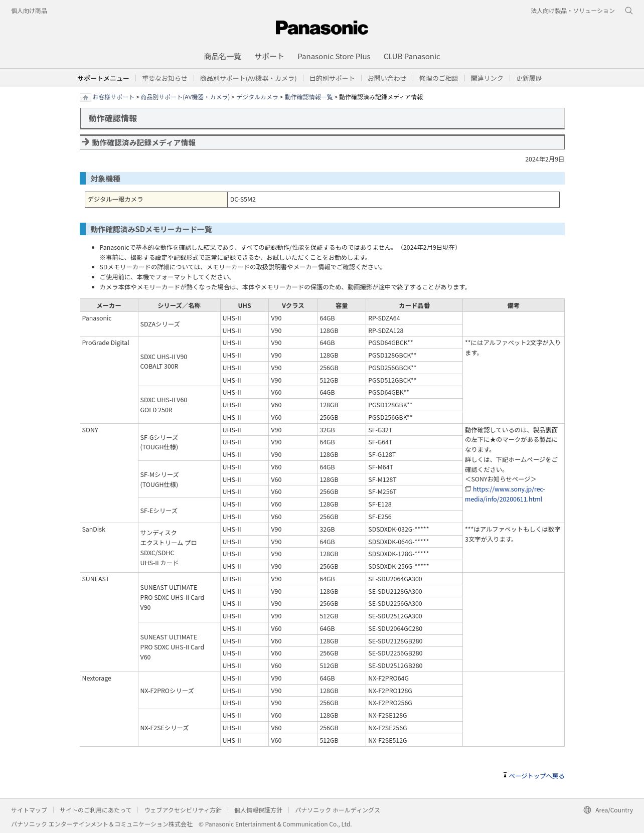Click the Vクラス column header
The image size is (644, 833).
(293, 305)
